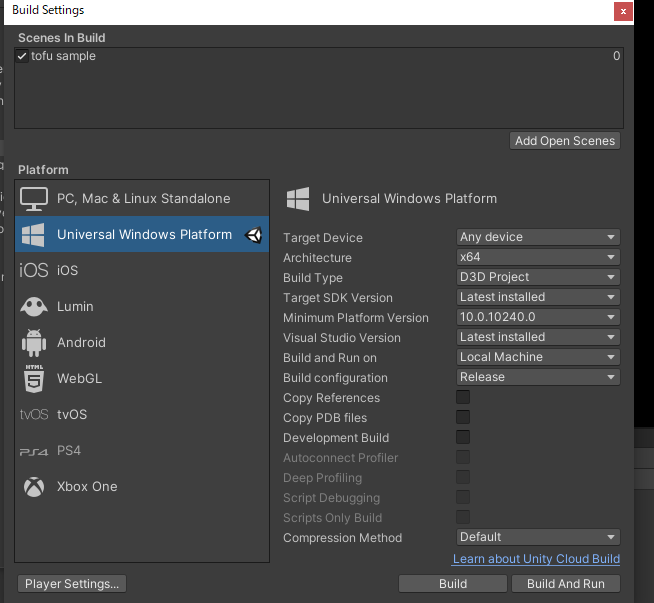Image resolution: width=654 pixels, height=603 pixels.
Task: Open the Build and Run on dropdown
Action: 538,357
